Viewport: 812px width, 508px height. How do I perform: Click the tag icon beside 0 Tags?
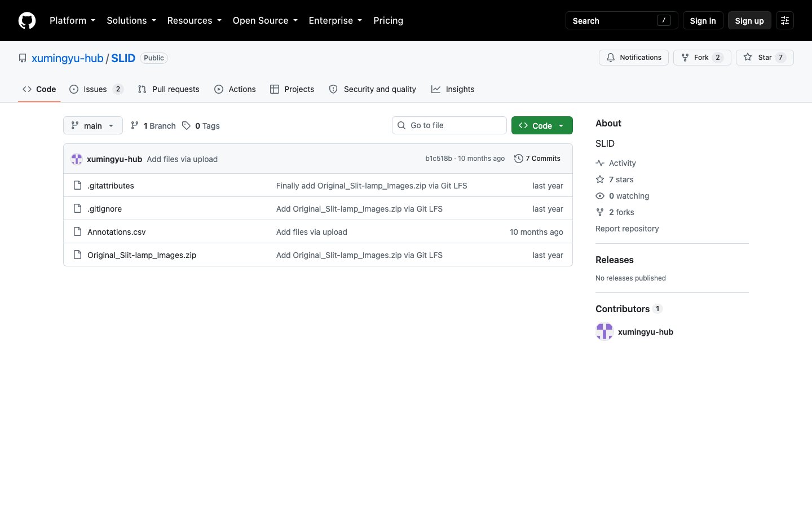(186, 125)
